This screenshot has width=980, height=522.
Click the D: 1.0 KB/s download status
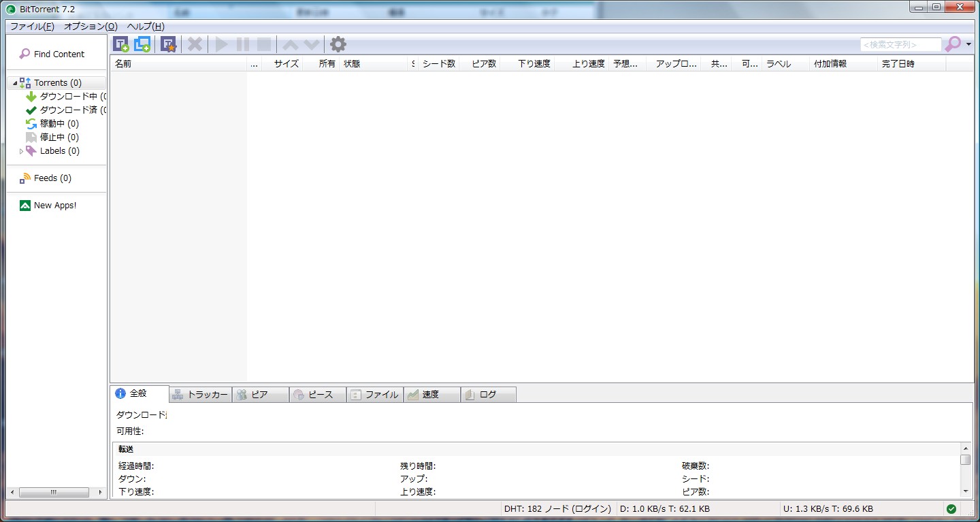664,509
